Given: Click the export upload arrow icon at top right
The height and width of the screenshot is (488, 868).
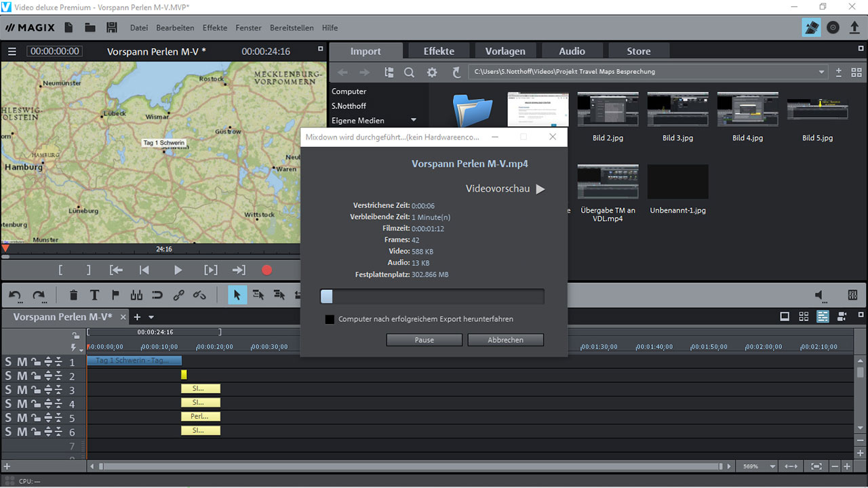Looking at the screenshot, I should pos(854,28).
